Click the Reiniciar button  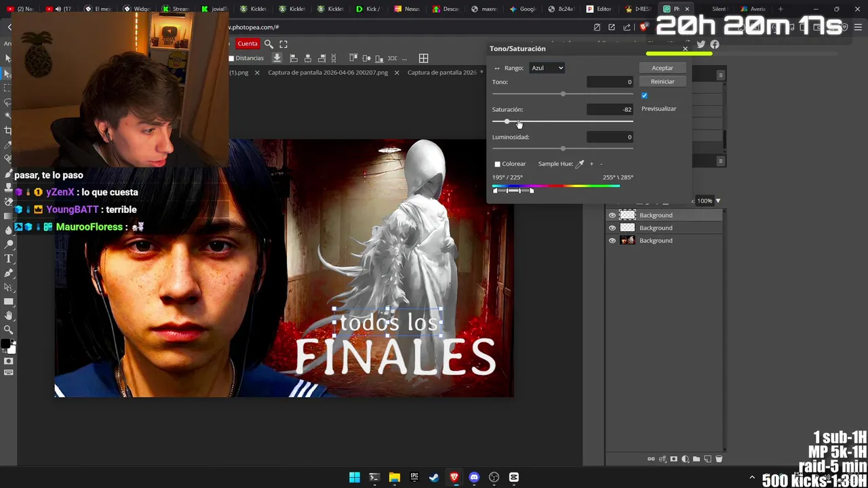(x=663, y=81)
